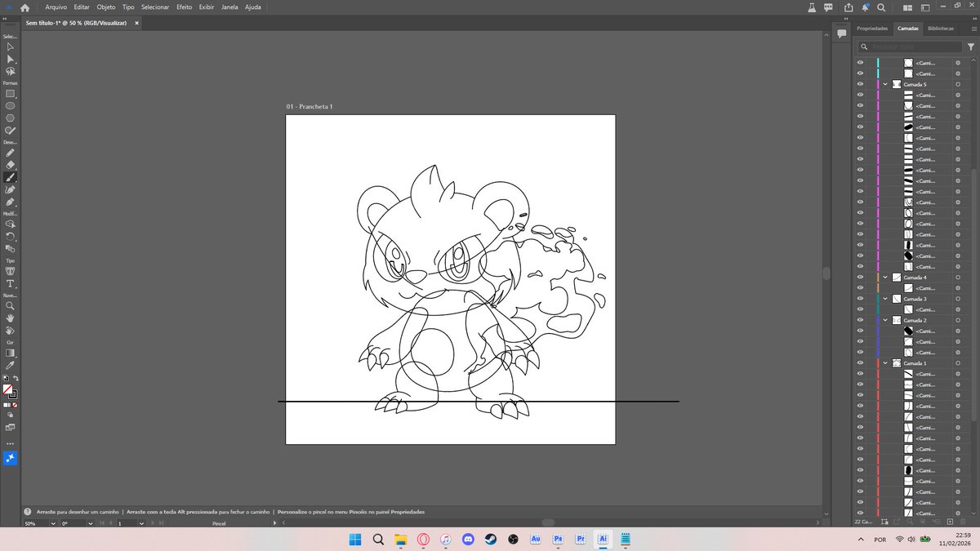Image resolution: width=980 pixels, height=551 pixels.
Task: Click the layers search input field
Action: (910, 47)
